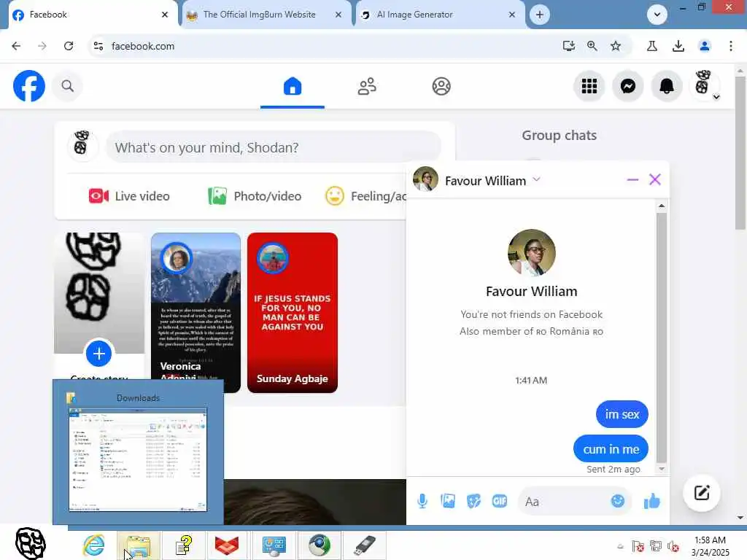The height and width of the screenshot is (560, 747).
Task: Open Chrome three-dot menu
Action: [731, 46]
